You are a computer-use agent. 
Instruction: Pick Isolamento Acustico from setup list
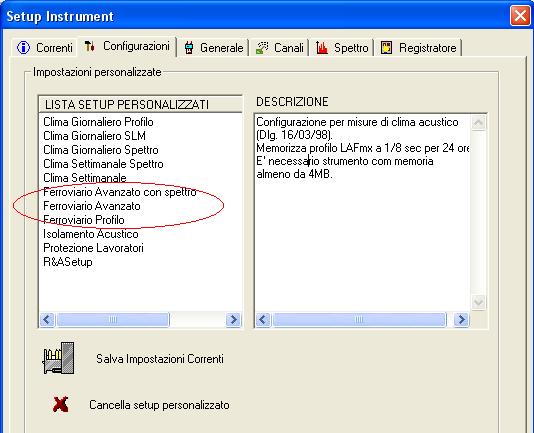91,234
